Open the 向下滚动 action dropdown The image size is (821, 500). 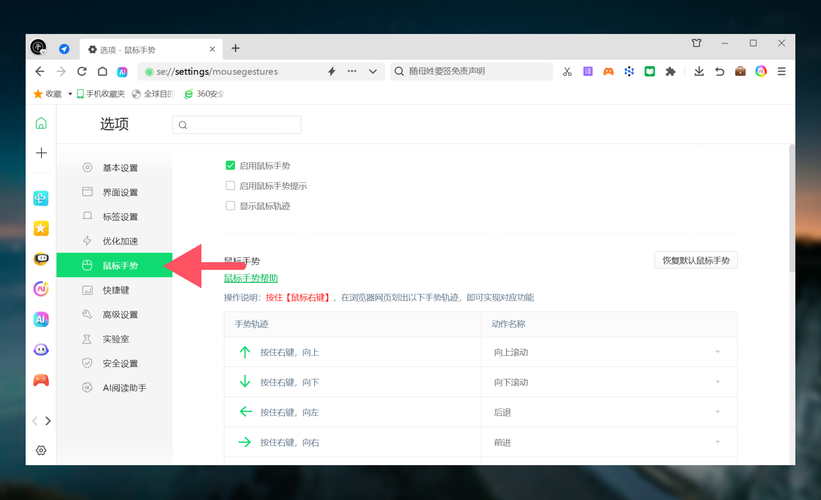click(609, 382)
